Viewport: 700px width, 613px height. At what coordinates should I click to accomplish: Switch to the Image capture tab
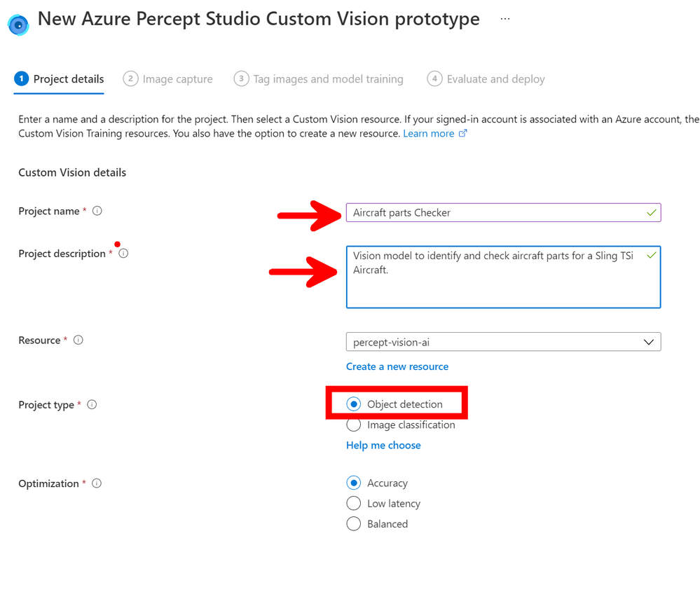(168, 79)
